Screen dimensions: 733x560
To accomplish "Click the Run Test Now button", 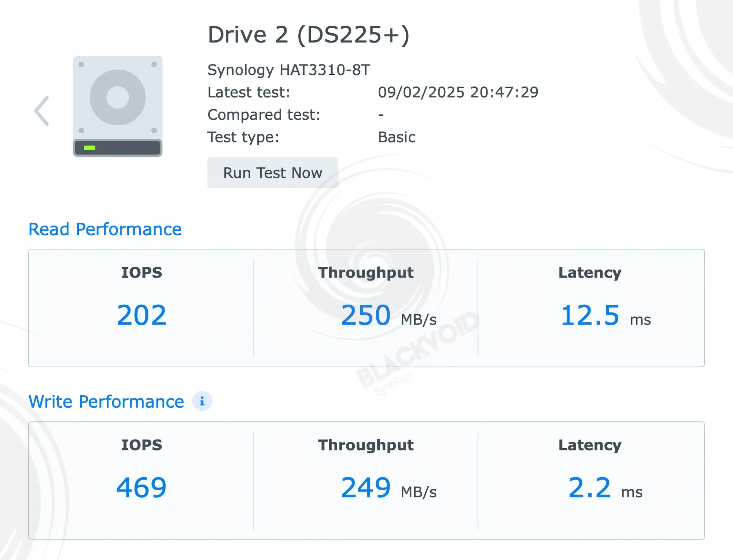I will [273, 173].
